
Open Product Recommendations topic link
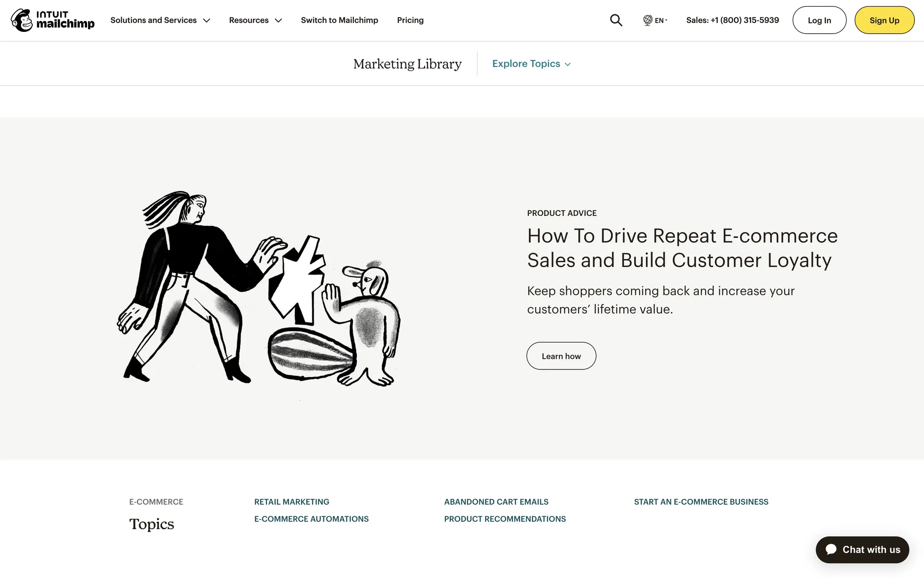click(505, 519)
